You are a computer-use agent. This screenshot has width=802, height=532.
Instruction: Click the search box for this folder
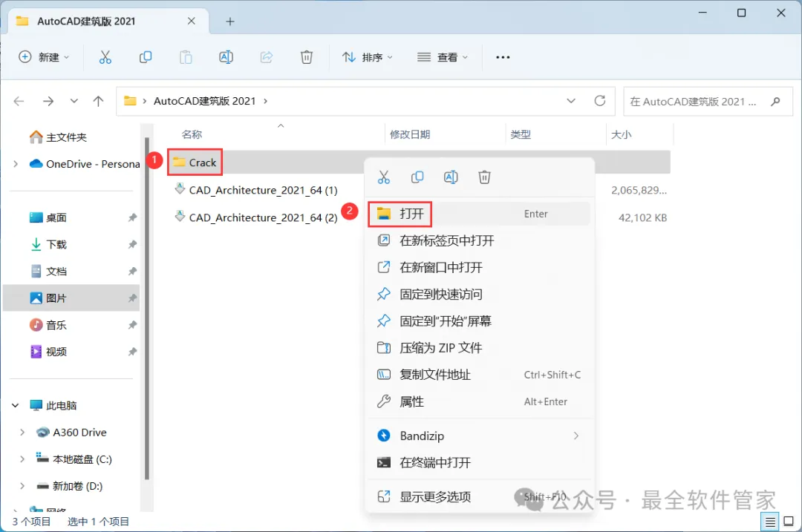click(x=708, y=101)
